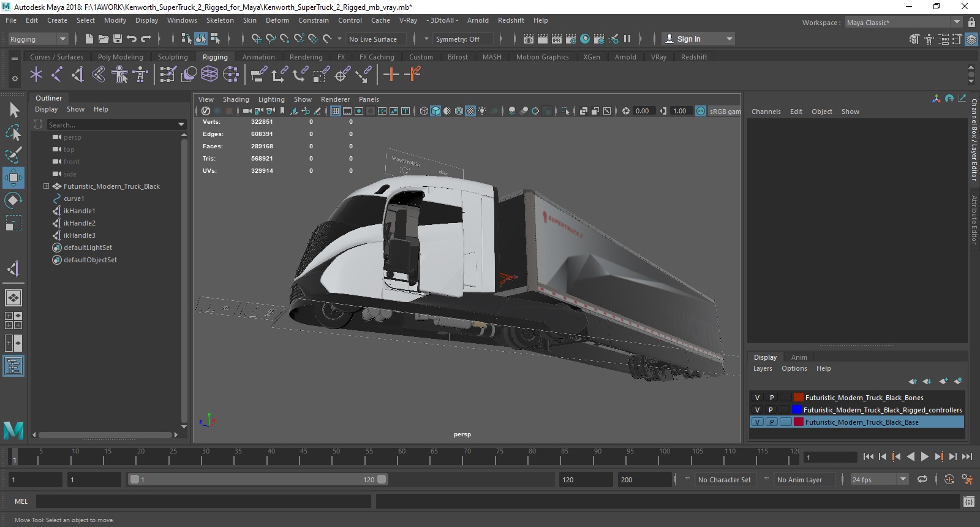Image resolution: width=980 pixels, height=527 pixels.
Task: Click the current frame input field
Action: pyautogui.click(x=831, y=457)
